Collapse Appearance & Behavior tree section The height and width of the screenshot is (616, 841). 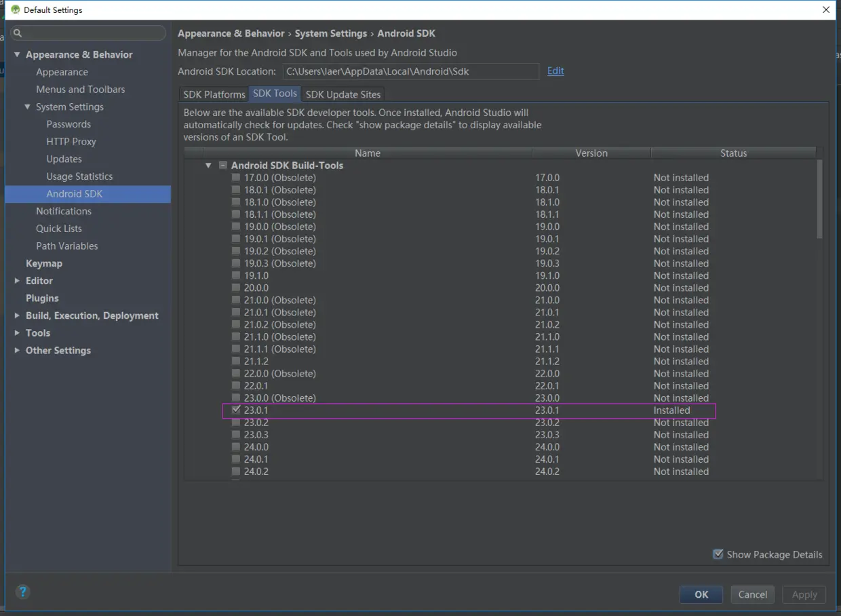[x=17, y=54]
